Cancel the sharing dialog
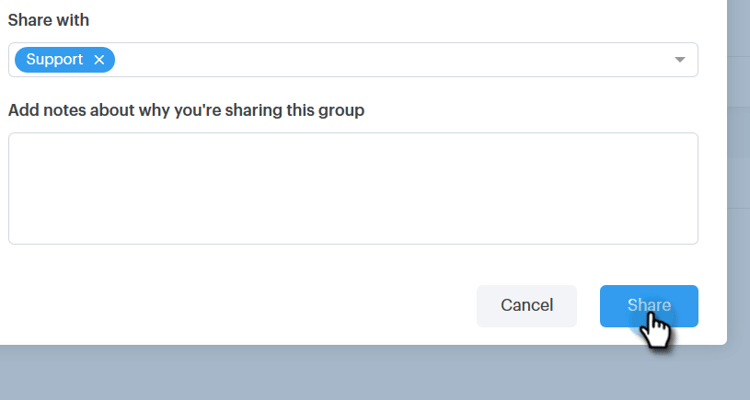750x400 pixels. click(x=527, y=306)
